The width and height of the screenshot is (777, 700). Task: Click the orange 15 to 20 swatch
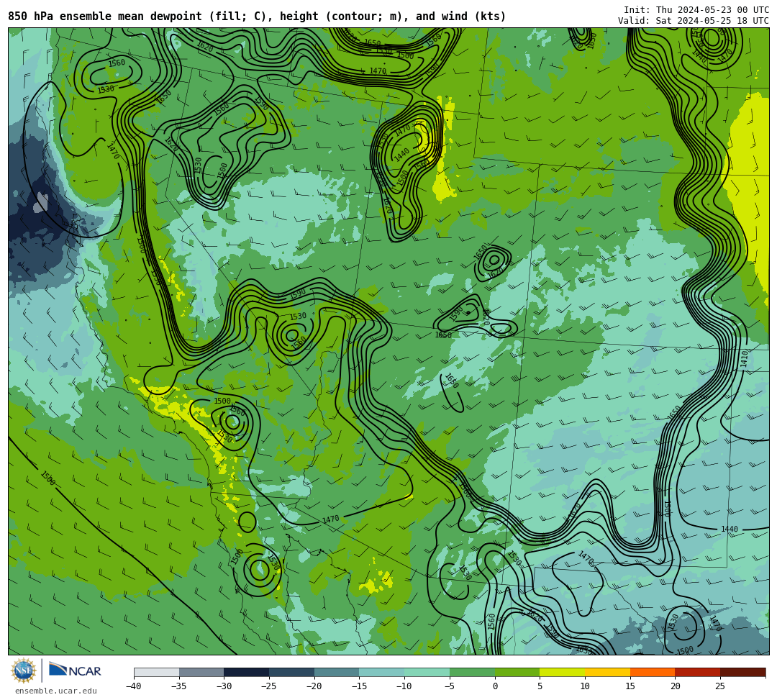(653, 672)
